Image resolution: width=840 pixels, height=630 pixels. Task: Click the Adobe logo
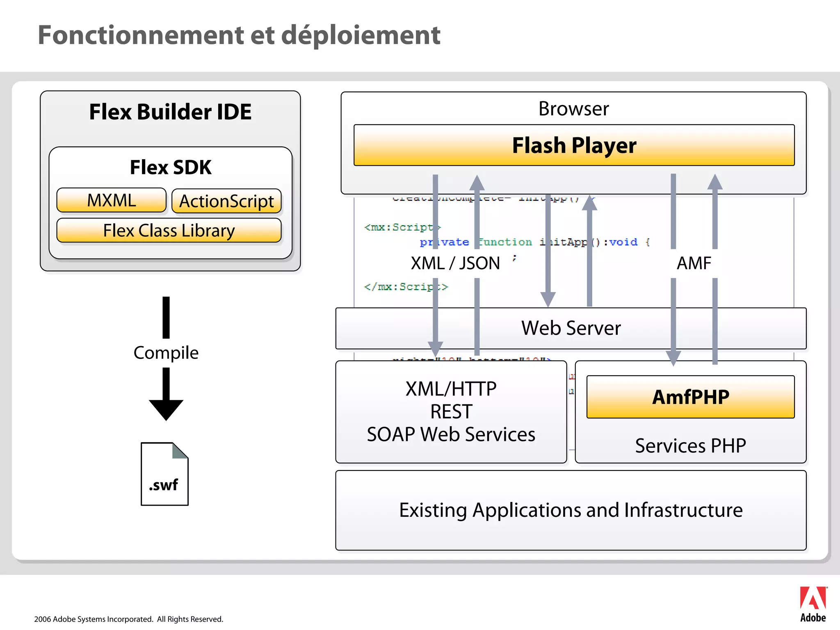click(x=813, y=604)
